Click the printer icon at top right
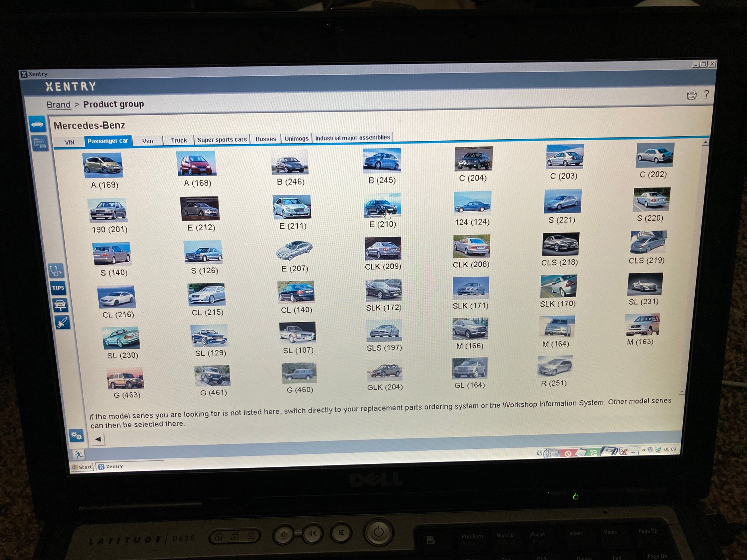The image size is (747, 560). click(691, 95)
